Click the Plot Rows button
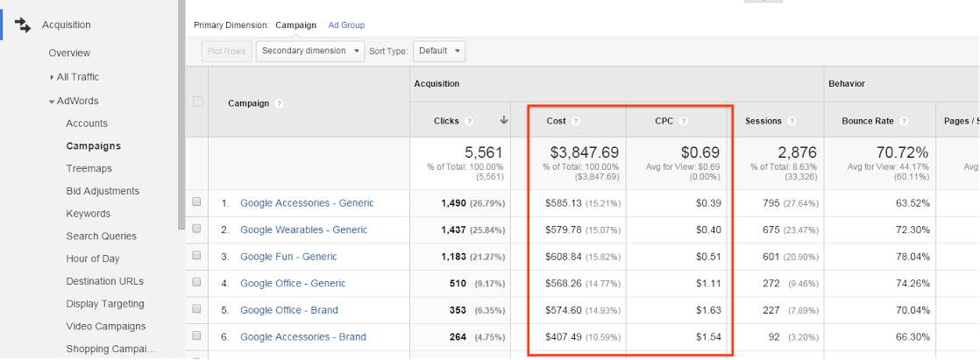The image size is (980, 360). (x=226, y=51)
